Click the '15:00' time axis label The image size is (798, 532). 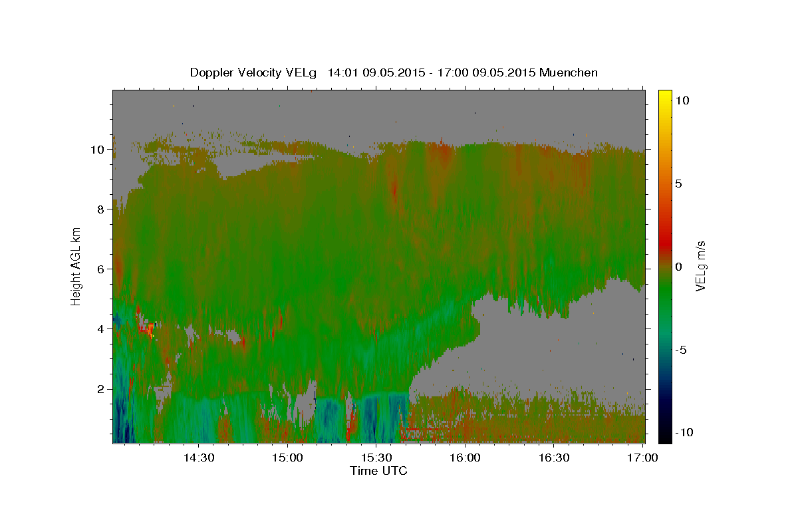click(x=287, y=458)
